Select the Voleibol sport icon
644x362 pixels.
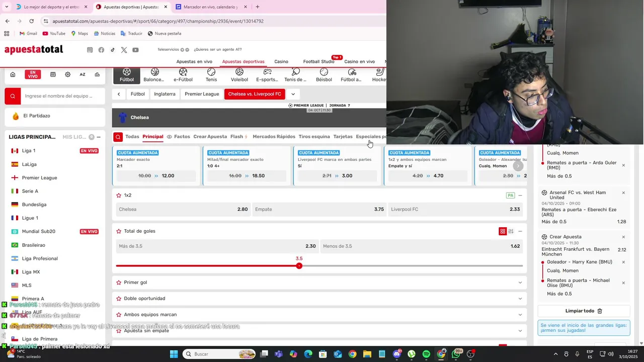pos(239,75)
